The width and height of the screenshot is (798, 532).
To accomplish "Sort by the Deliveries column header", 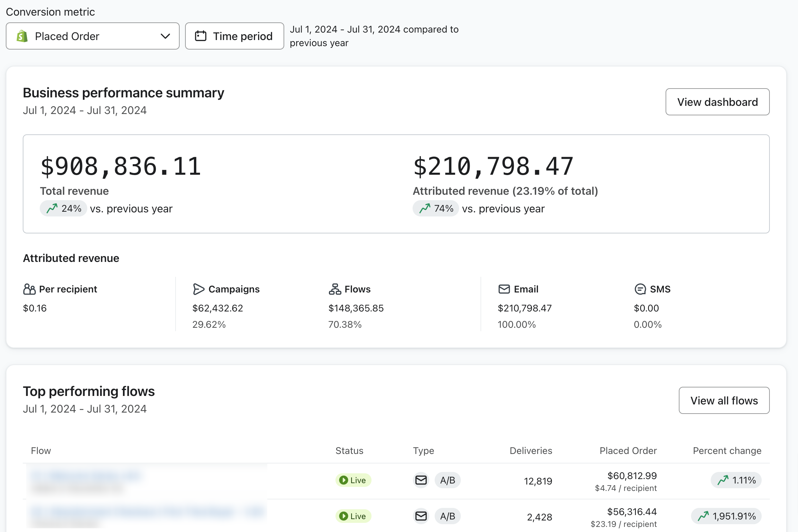I will click(x=530, y=451).
